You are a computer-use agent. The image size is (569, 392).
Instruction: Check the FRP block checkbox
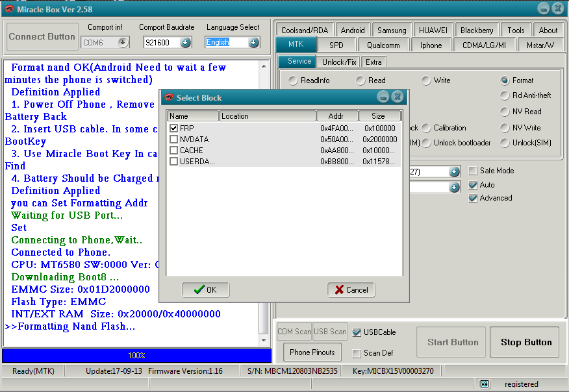coord(173,128)
